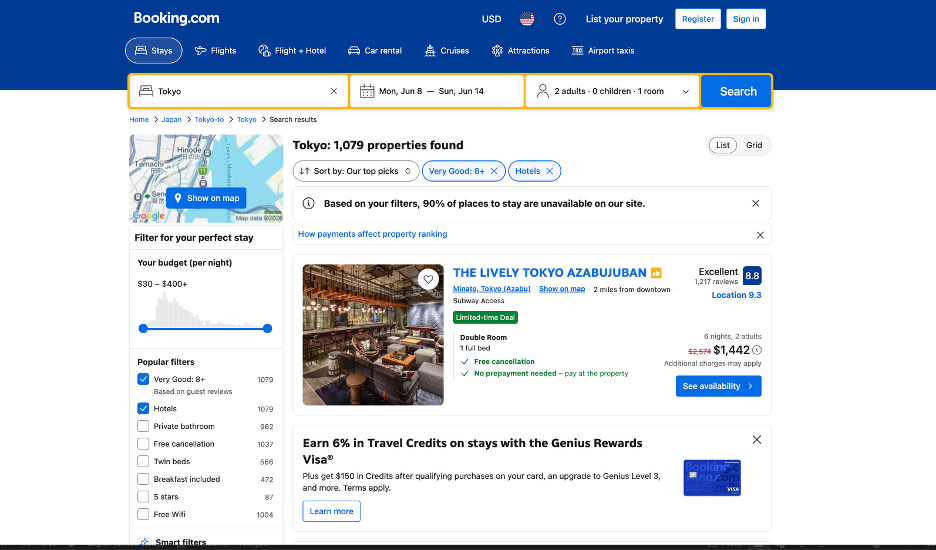Viewport: 936px width, 550px height.
Task: Switch results to Grid view
Action: 754,145
